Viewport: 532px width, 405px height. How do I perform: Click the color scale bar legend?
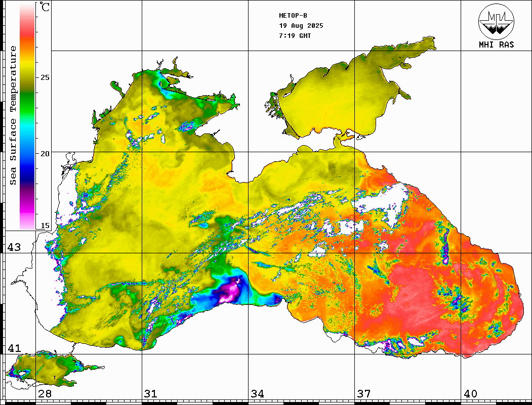[27, 117]
